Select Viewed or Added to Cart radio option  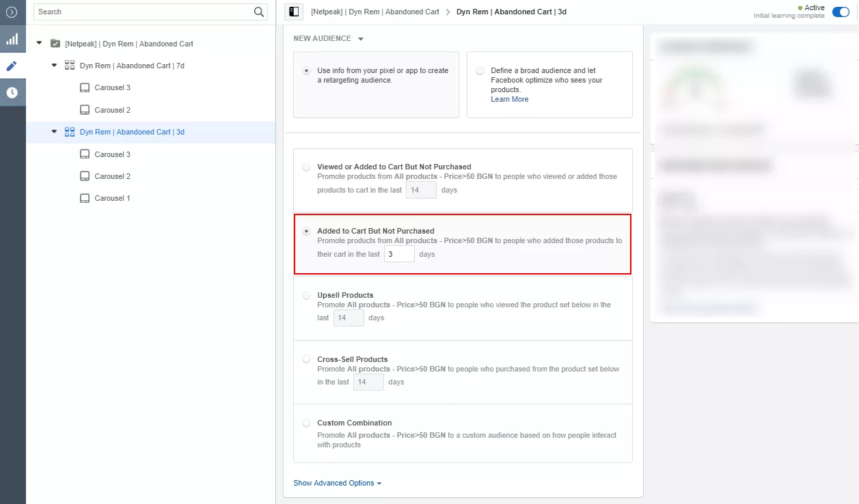[306, 167]
